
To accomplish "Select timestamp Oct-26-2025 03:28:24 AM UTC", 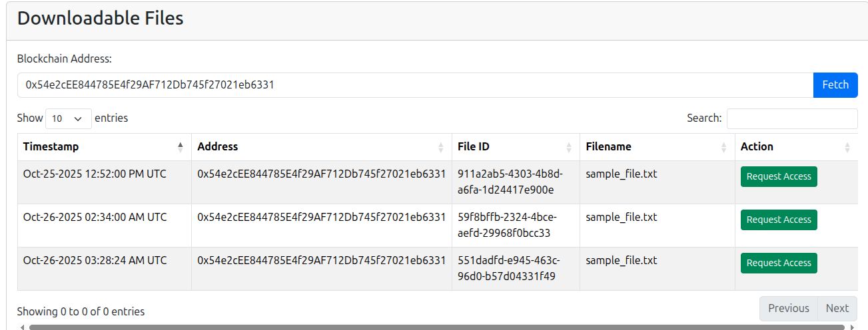I will [95, 261].
